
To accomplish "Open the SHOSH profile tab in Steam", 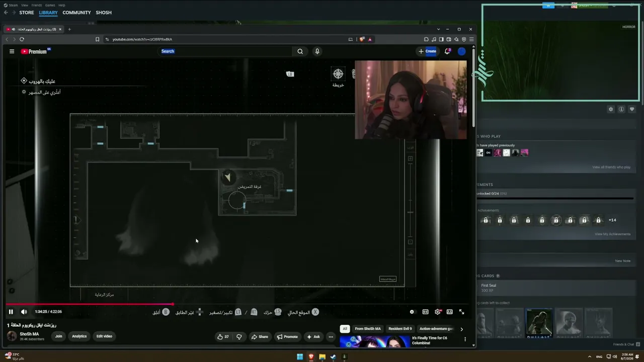I will pyautogui.click(x=104, y=13).
